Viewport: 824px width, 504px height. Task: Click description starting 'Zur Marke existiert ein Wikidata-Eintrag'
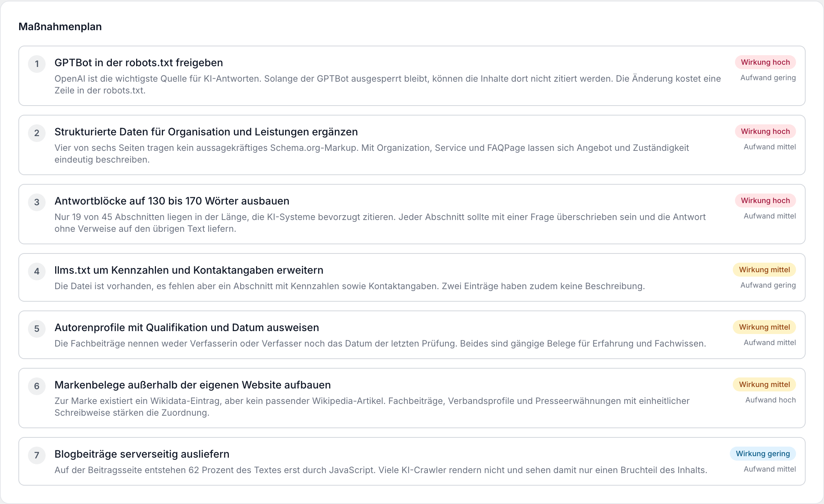372,407
